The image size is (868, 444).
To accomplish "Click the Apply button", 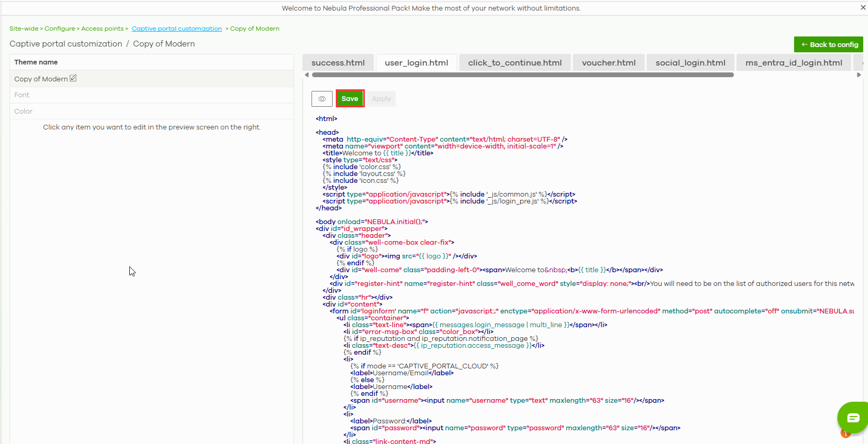I will point(381,99).
